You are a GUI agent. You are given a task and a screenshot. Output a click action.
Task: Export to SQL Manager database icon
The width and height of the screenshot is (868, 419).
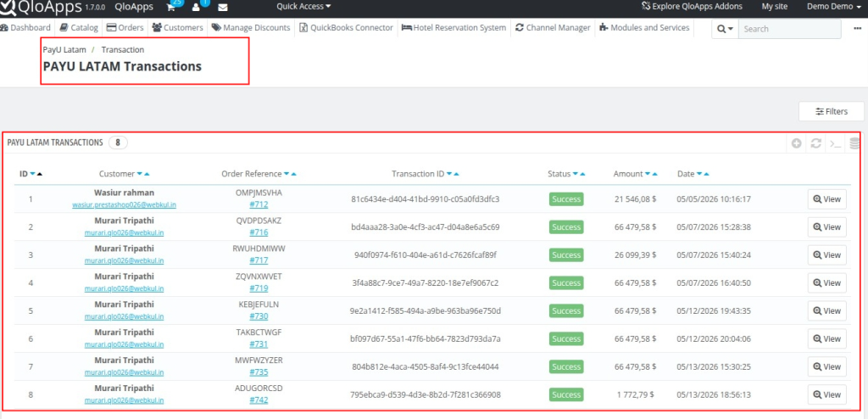click(854, 143)
